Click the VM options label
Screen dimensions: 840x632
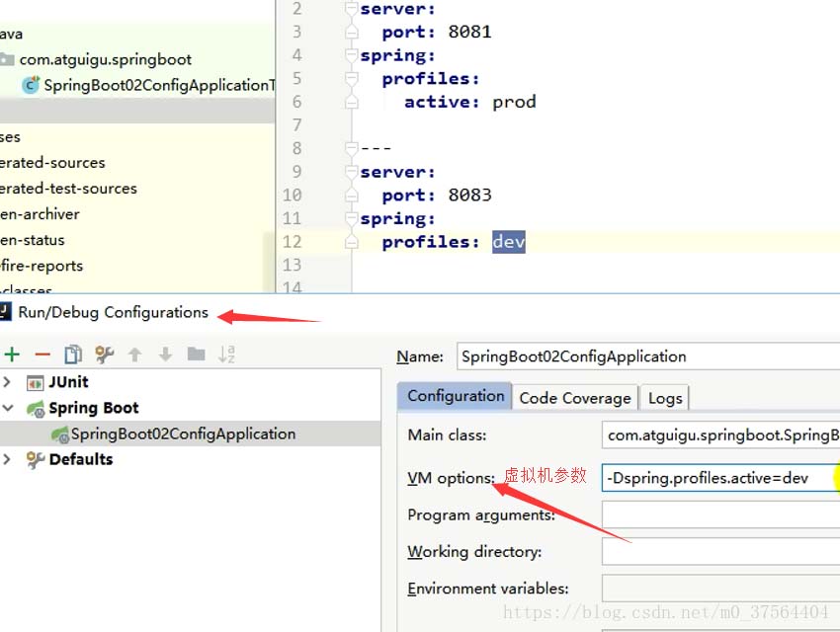point(451,478)
